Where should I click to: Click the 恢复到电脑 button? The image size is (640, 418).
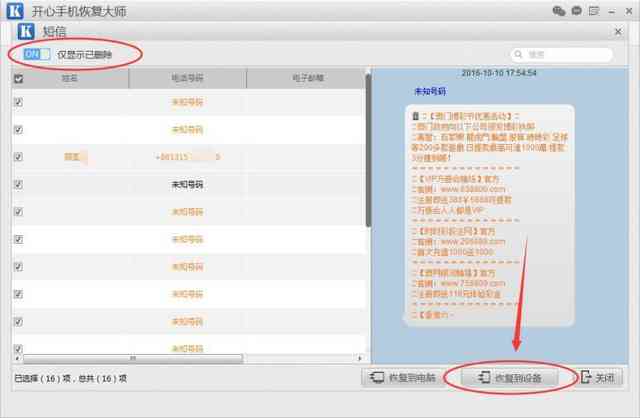coord(402,378)
